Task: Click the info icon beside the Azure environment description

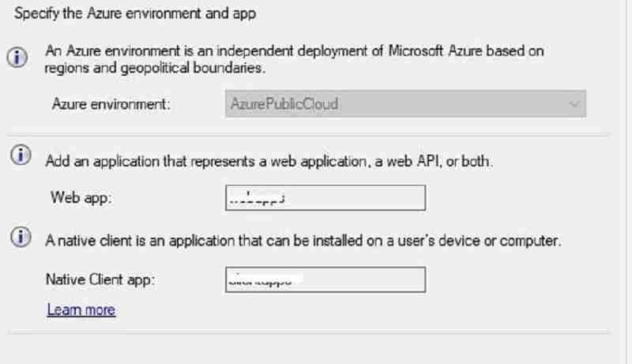Action: tap(17, 57)
